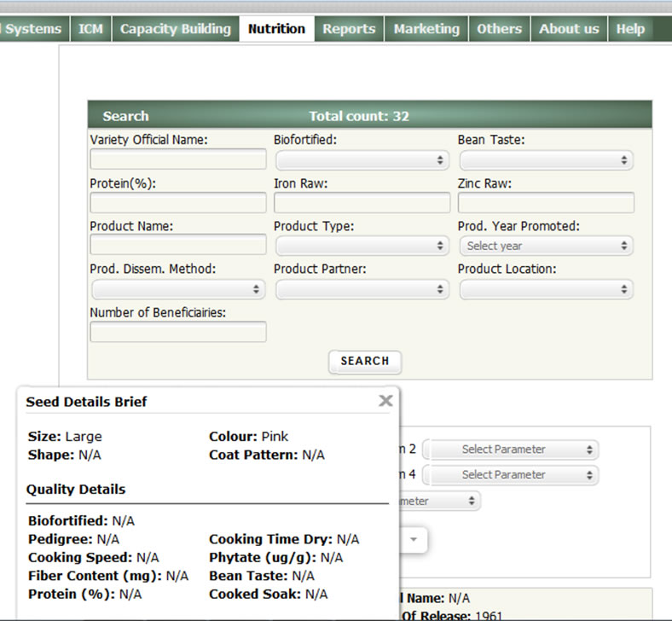Focus the Number of Beneficiairies field

[177, 332]
